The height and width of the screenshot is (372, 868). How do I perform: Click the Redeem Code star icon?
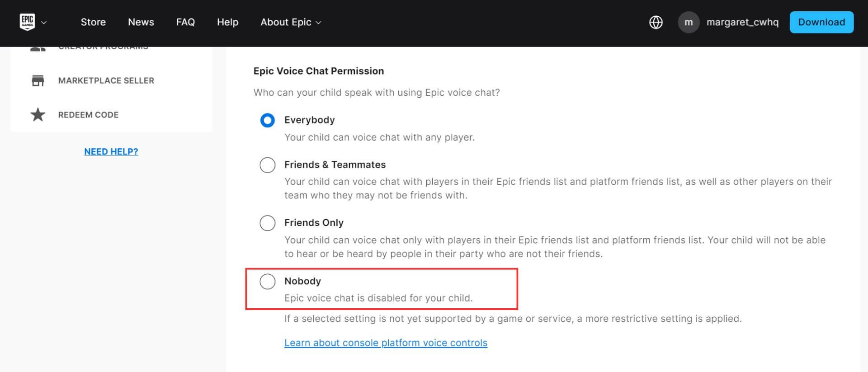(38, 115)
